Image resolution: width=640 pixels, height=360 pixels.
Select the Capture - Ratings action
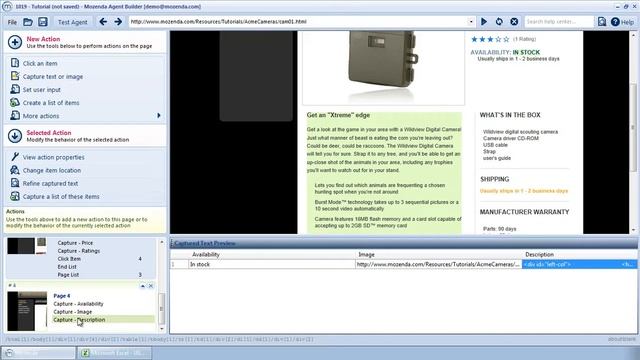pyautogui.click(x=79, y=251)
